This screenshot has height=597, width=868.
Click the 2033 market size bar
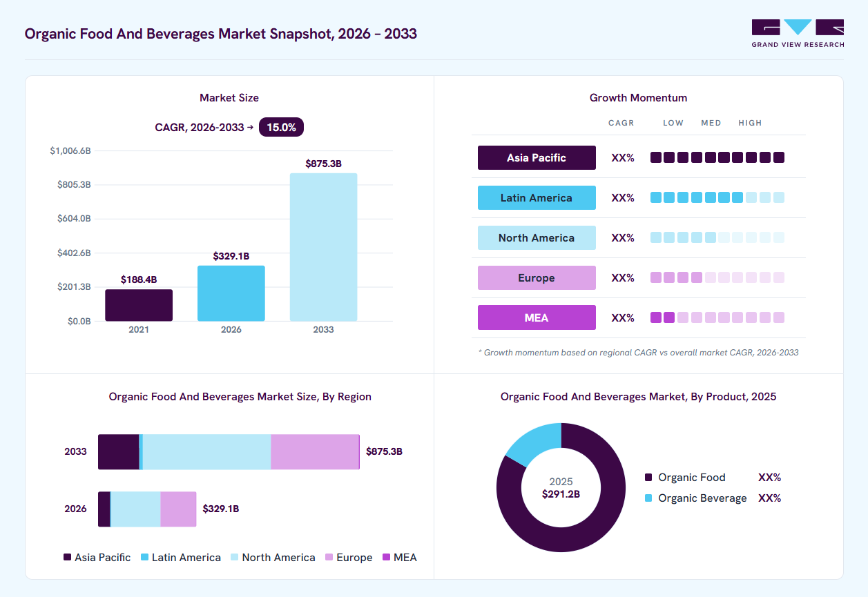click(x=323, y=247)
